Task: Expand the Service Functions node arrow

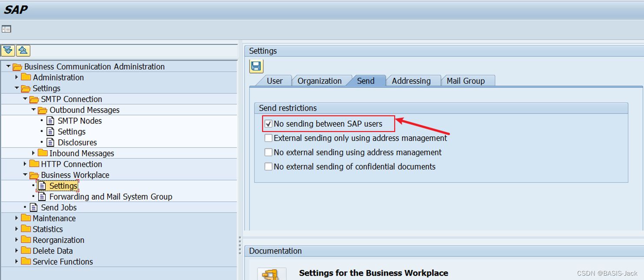Action: pos(17,261)
